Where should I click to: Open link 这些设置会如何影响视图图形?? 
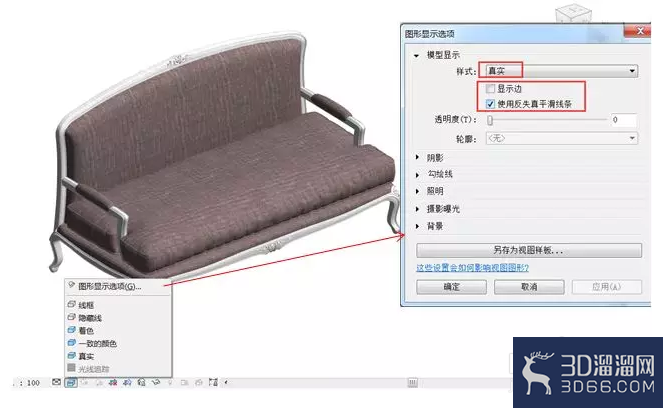[x=472, y=268]
